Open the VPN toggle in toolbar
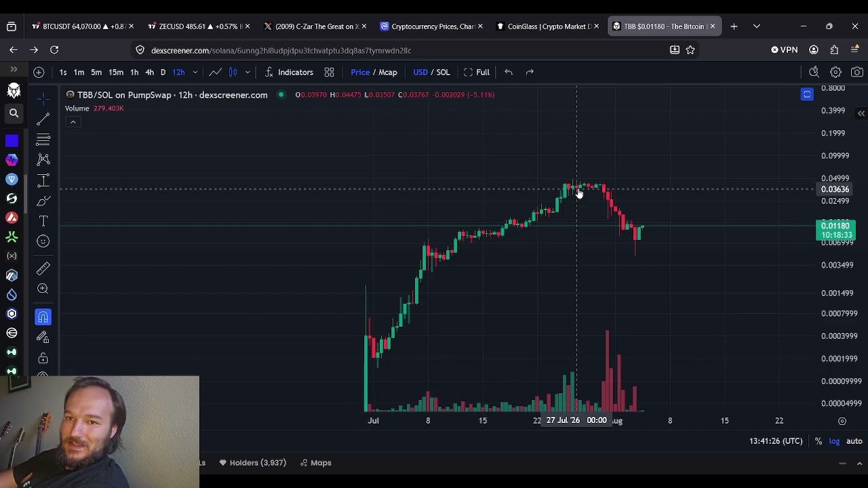The width and height of the screenshot is (868, 488). pyautogui.click(x=785, y=49)
